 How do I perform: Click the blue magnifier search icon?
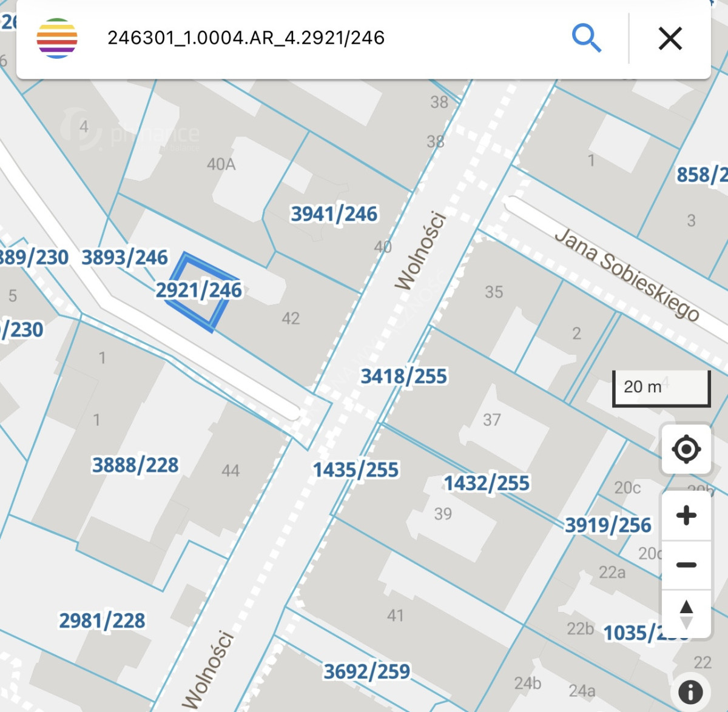pos(586,38)
